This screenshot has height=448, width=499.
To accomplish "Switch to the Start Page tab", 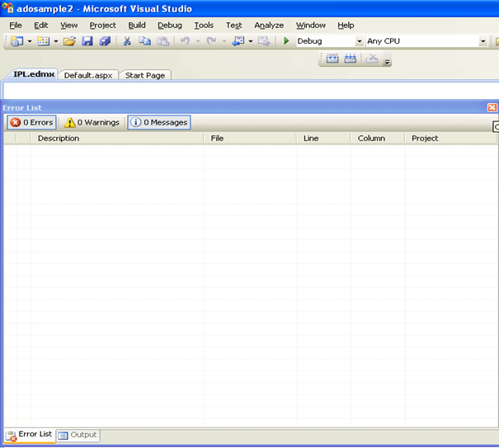I will point(145,75).
